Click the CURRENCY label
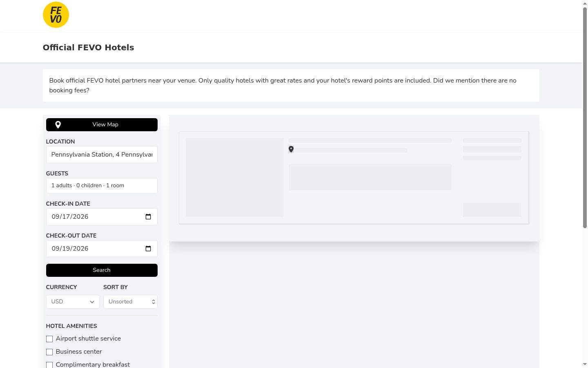Viewport: 588px width, 368px height. point(62,287)
